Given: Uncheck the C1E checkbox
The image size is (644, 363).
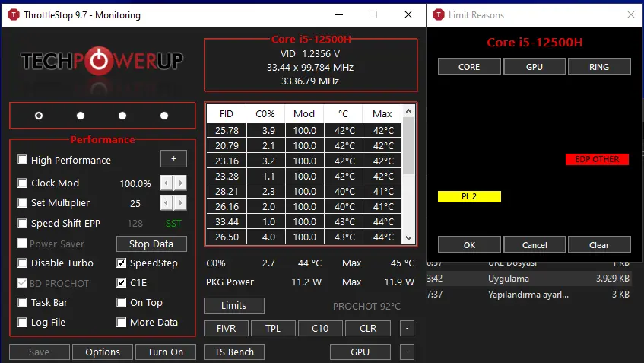Looking at the screenshot, I should click(121, 282).
